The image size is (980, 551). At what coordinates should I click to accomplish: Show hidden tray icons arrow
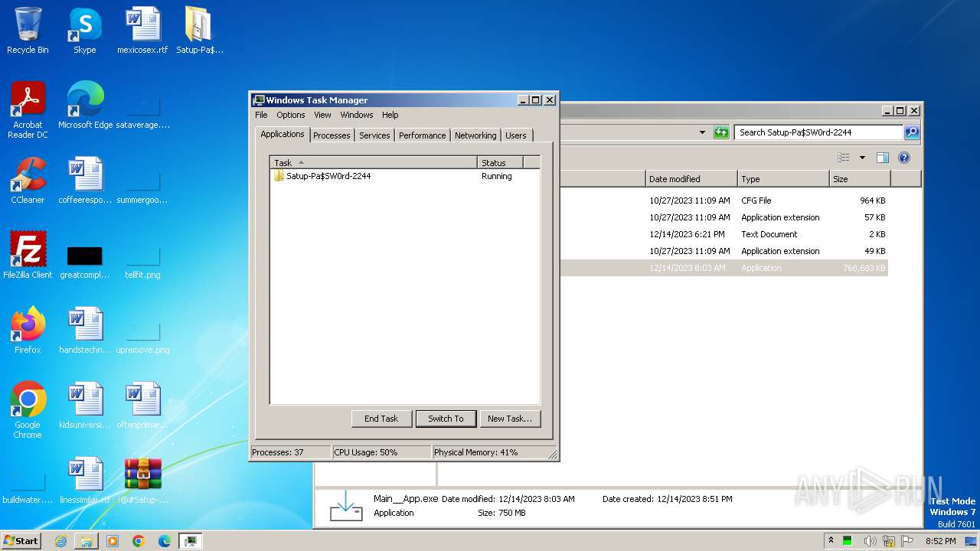click(831, 541)
